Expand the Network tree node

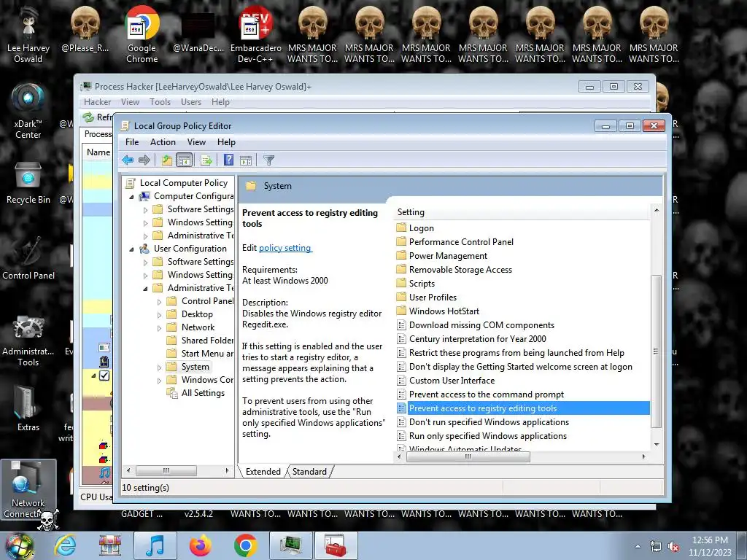tap(159, 328)
